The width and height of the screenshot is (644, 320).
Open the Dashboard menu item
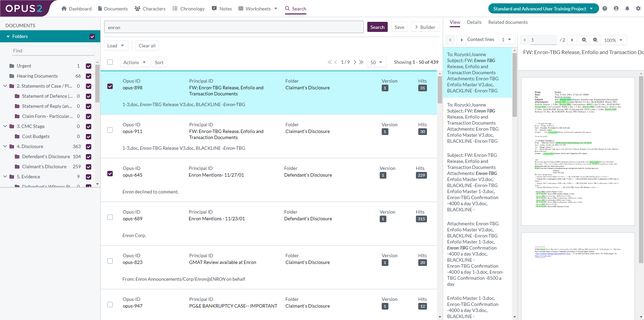point(76,9)
